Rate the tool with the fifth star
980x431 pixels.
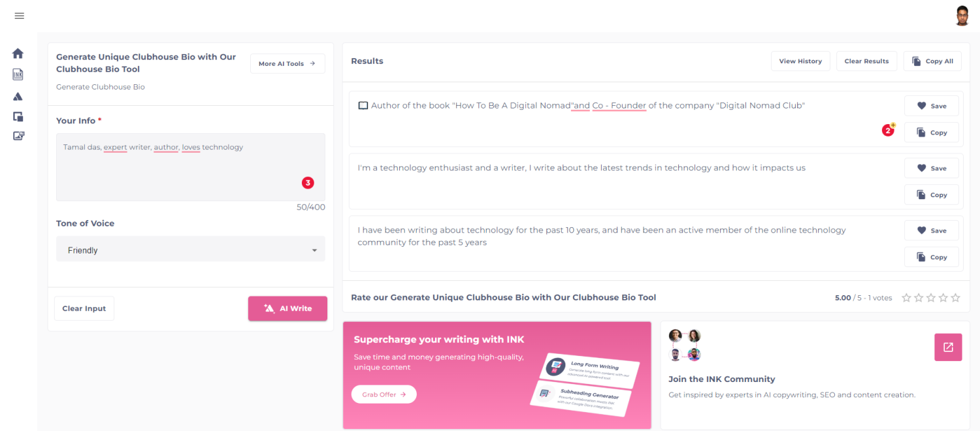click(x=955, y=298)
